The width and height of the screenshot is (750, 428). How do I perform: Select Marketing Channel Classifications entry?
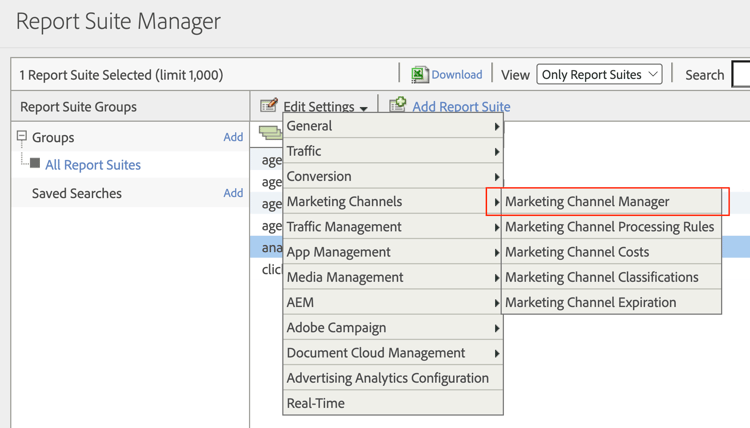(601, 277)
